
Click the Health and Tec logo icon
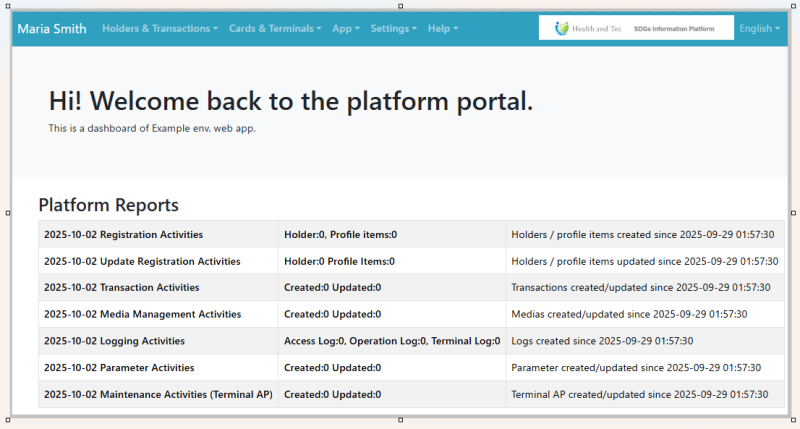563,28
